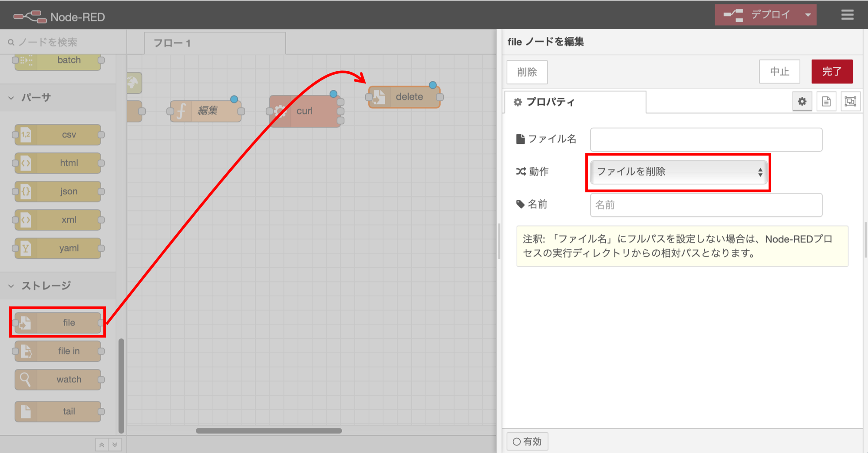Screen dimensions: 868x453
Task: Select the watch storage node
Action: point(58,379)
